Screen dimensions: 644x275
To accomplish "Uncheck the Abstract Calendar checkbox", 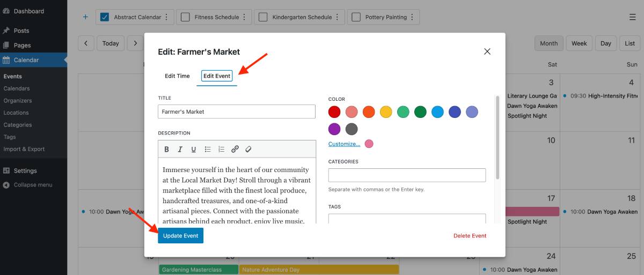I will [105, 17].
